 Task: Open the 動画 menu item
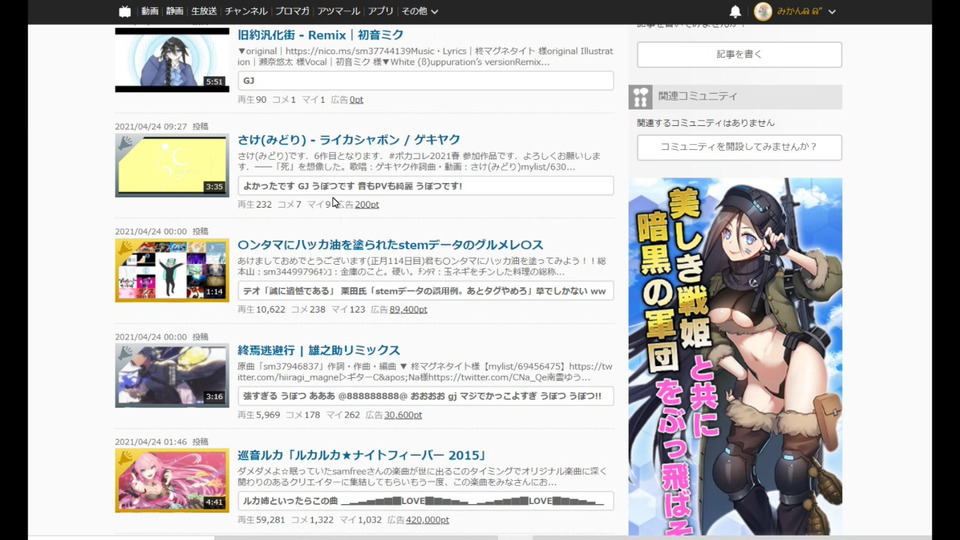point(149,11)
